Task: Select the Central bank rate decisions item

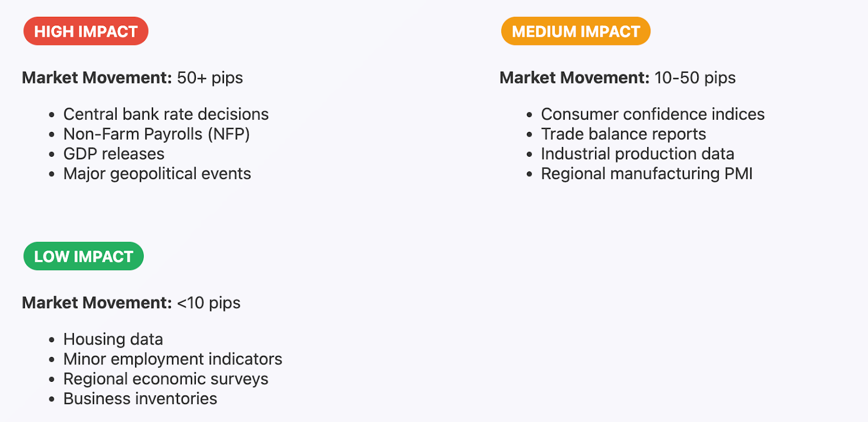Action: pos(166,114)
